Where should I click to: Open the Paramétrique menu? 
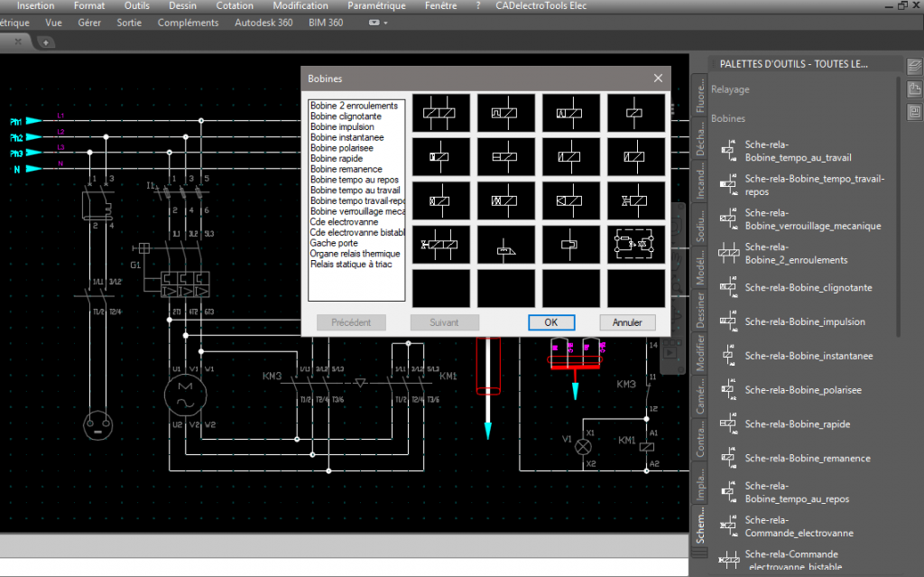pyautogui.click(x=376, y=5)
